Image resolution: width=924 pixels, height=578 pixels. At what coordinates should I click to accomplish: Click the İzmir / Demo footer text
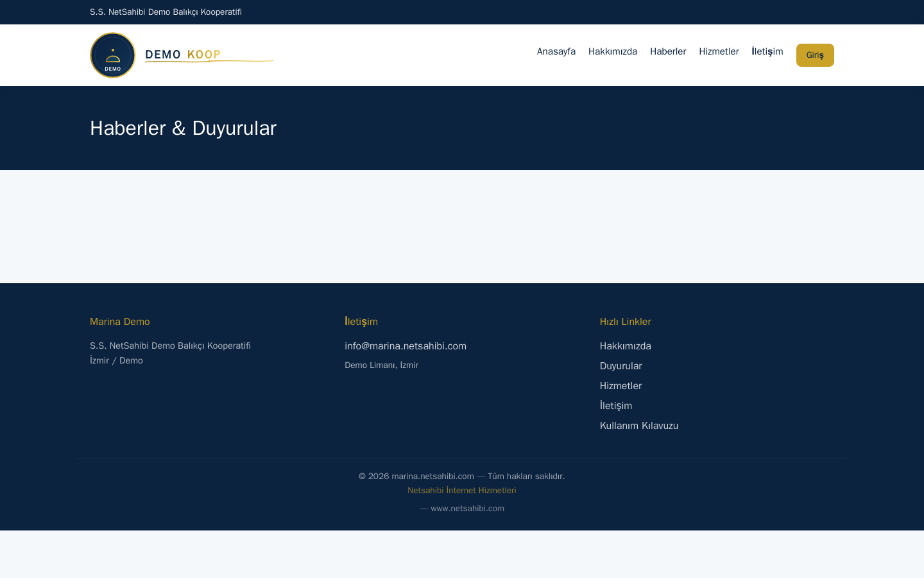116,361
